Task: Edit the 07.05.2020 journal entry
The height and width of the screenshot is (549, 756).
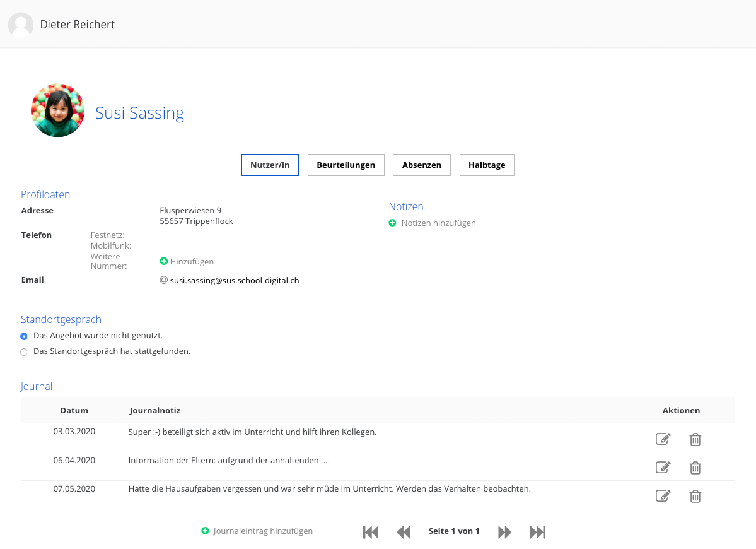Action: coord(663,496)
